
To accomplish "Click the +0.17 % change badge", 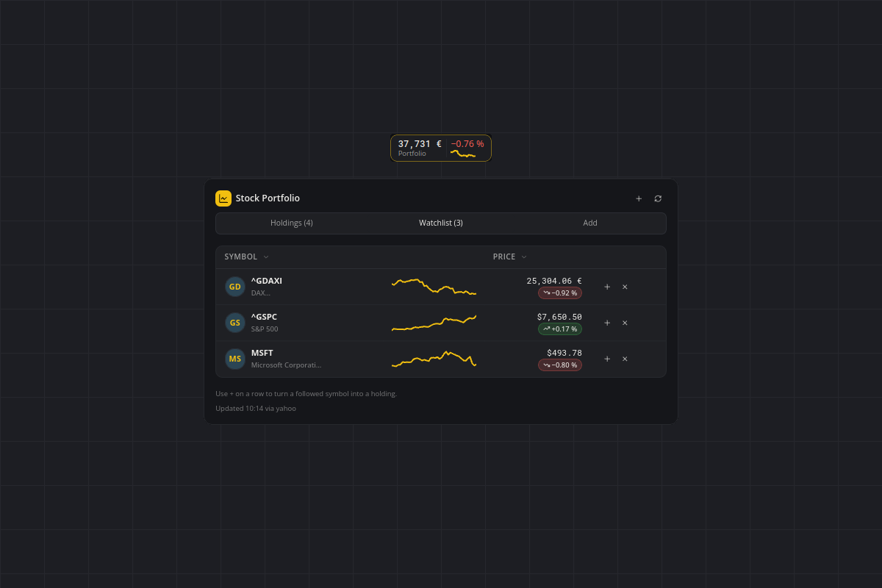I will point(560,329).
